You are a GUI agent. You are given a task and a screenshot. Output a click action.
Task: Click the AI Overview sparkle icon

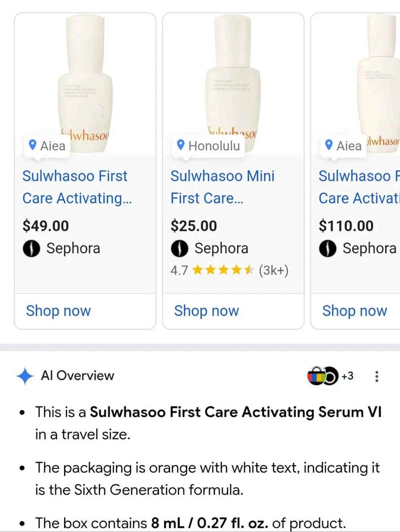(25, 376)
